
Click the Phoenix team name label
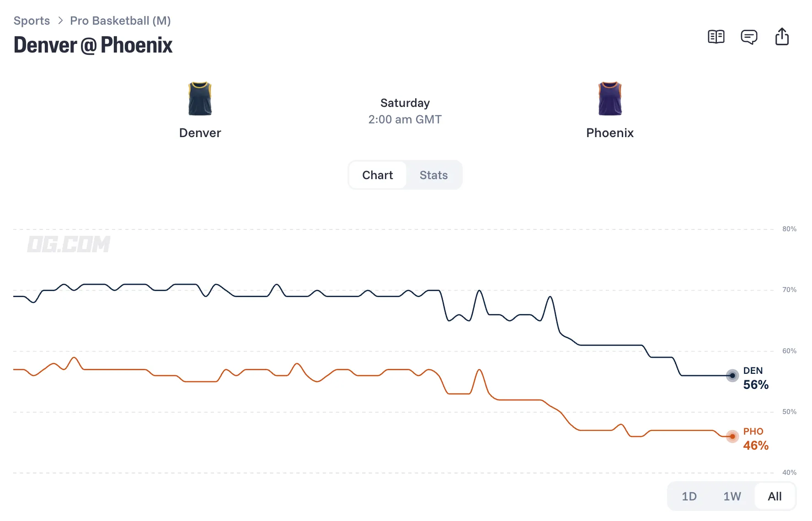pos(610,133)
